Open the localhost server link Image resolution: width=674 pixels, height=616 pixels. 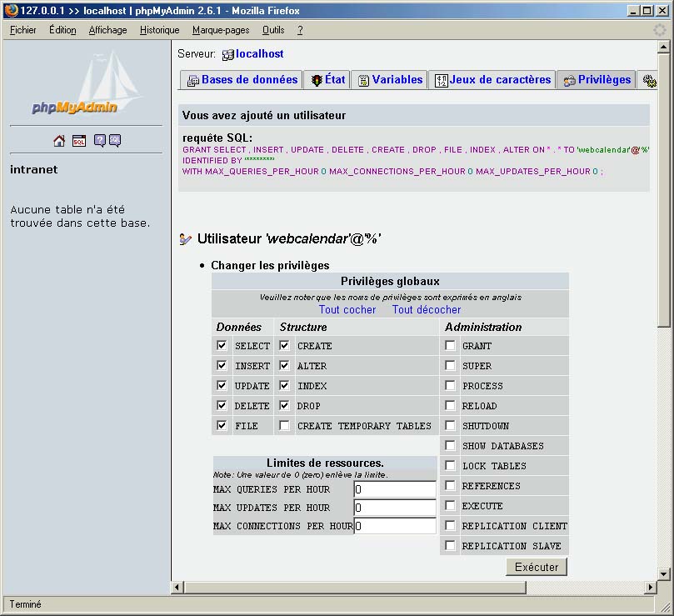(260, 54)
